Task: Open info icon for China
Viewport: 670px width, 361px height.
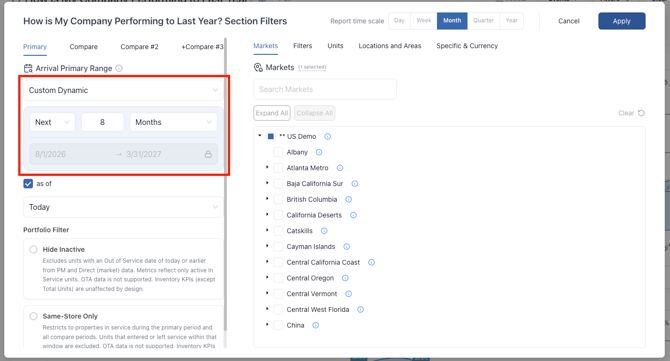Action: [315, 326]
